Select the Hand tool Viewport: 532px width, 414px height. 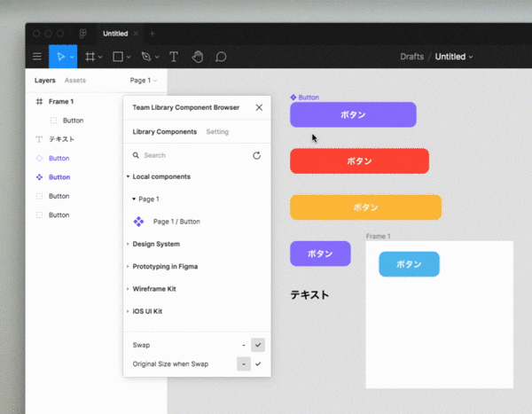point(198,57)
